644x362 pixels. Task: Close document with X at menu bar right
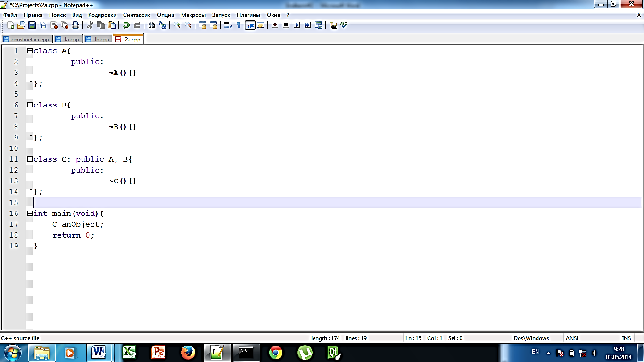click(639, 15)
